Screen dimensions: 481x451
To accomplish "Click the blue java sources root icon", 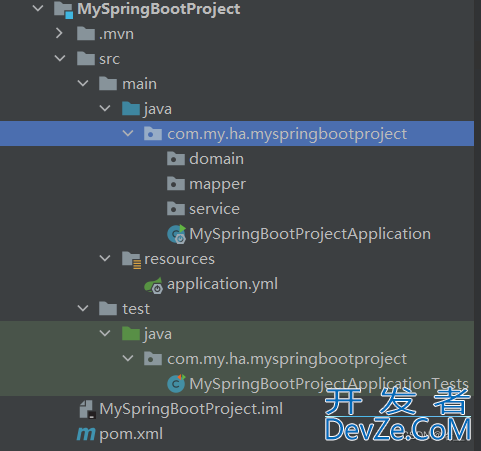I will pyautogui.click(x=131, y=108).
